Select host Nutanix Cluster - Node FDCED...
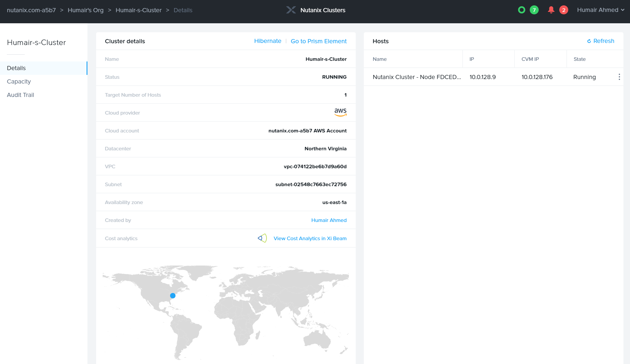 tap(417, 77)
